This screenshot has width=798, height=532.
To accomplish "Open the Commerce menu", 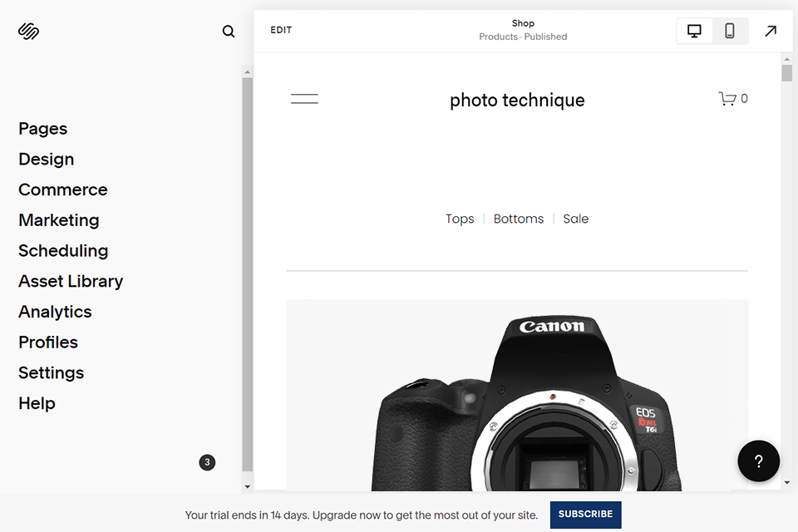I will (x=63, y=190).
